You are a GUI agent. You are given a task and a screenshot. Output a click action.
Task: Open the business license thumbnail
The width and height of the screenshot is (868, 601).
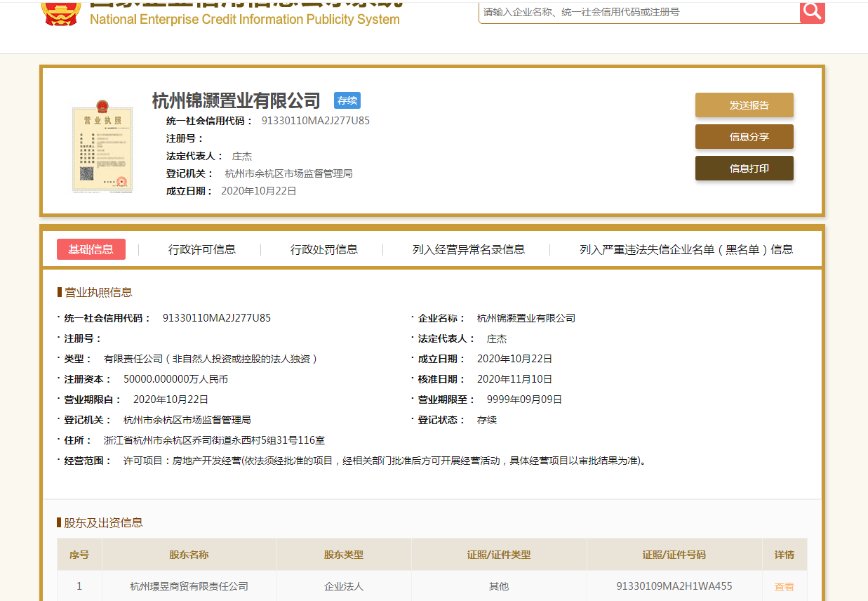click(102, 146)
